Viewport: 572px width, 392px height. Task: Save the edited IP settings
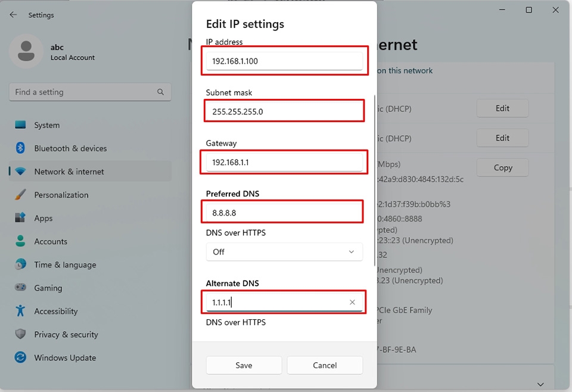[244, 365]
